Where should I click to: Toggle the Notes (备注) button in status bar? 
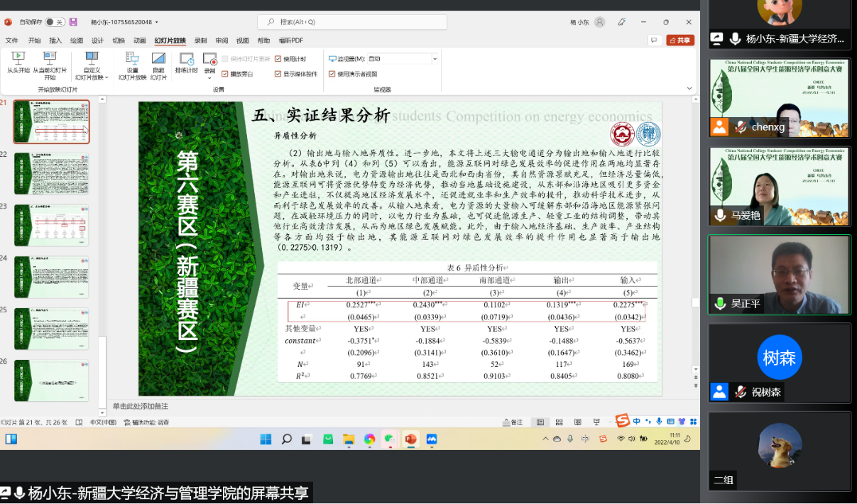tap(513, 422)
